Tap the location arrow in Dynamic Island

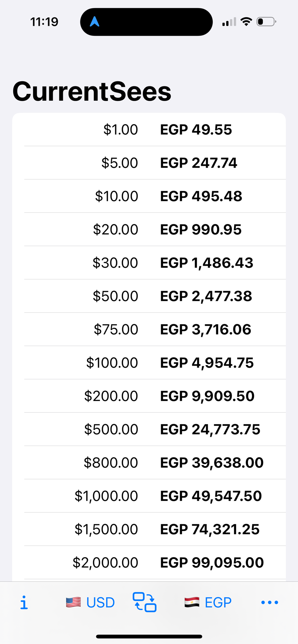(x=95, y=22)
